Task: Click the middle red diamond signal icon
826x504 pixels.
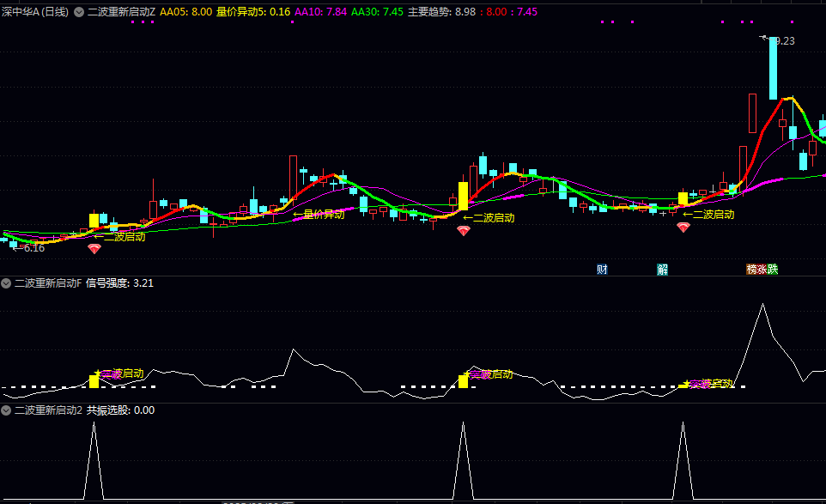Action: (x=464, y=231)
